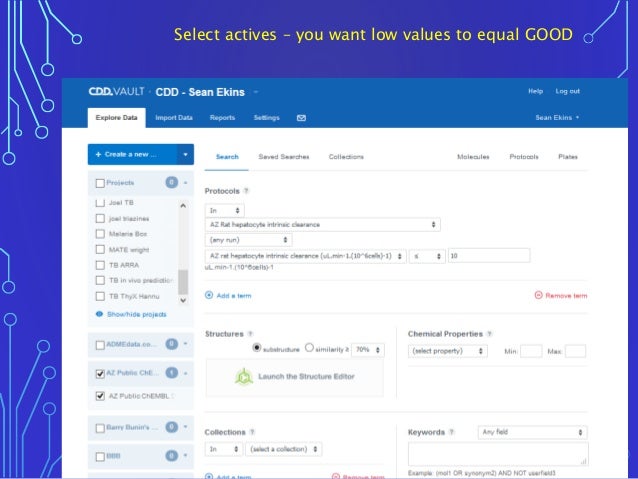Image resolution: width=638 pixels, height=479 pixels.
Task: Click the Chemical Properties help icon
Action: pos(489,334)
